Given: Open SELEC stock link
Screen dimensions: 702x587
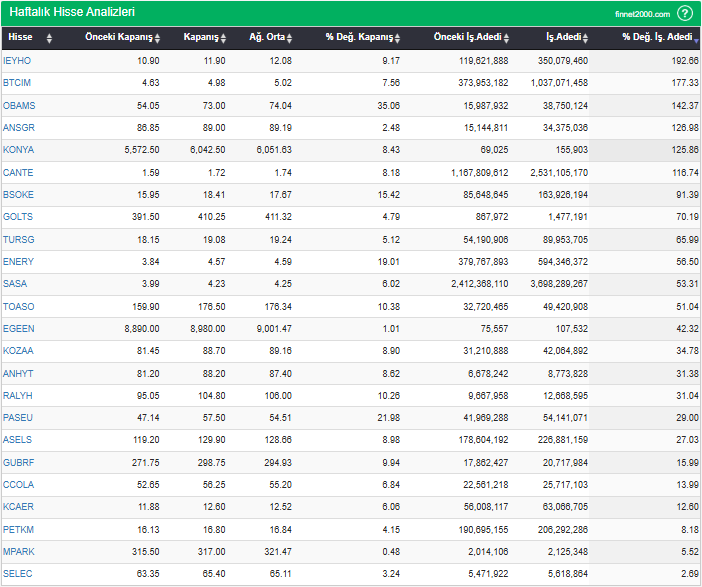Looking at the screenshot, I should (x=17, y=574).
